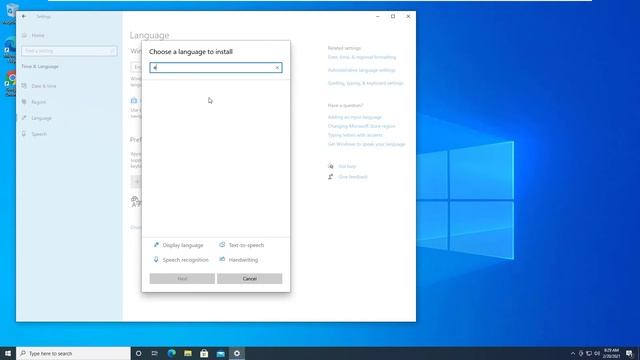640x360 pixels.
Task: Click the network icon in system tray
Action: [589, 353]
